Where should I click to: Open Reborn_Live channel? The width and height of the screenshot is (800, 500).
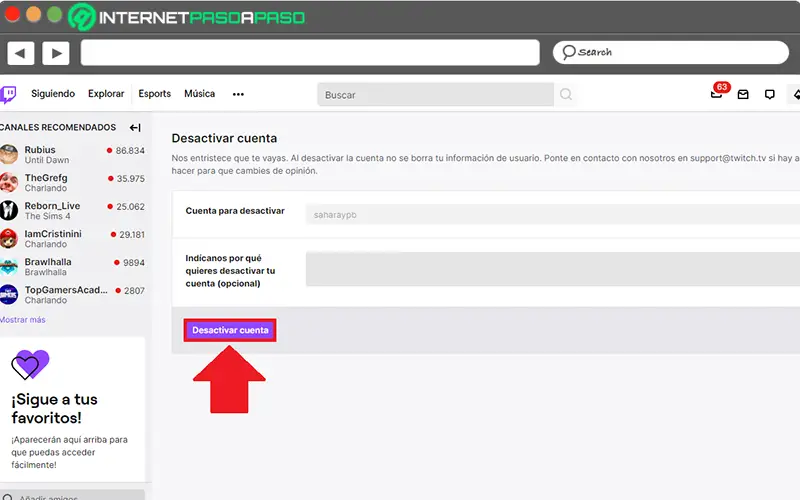pos(73,211)
